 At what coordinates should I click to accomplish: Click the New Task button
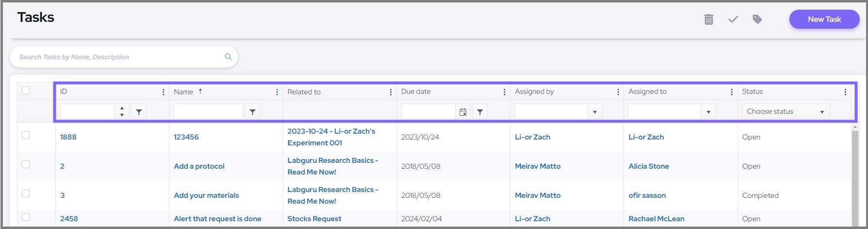(824, 19)
